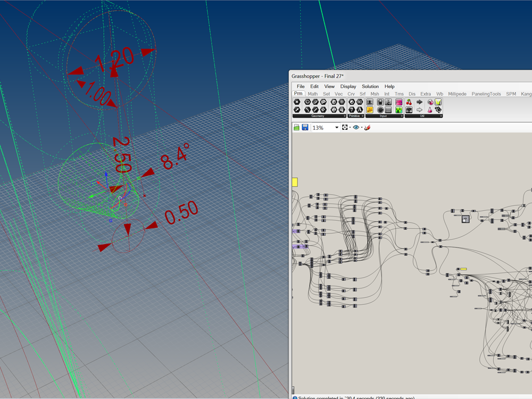
Task: Click the red cherries Cluster icon
Action: coord(409,102)
